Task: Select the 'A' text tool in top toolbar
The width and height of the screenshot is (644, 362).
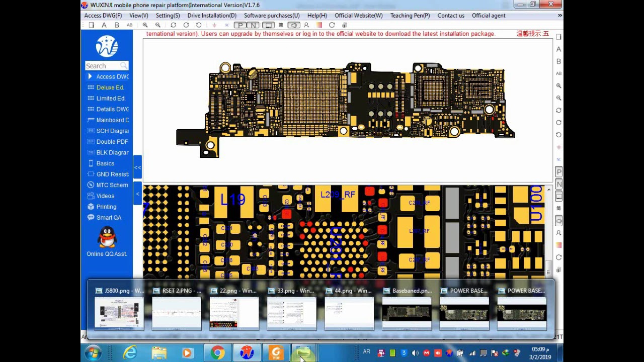Action: [x=104, y=25]
